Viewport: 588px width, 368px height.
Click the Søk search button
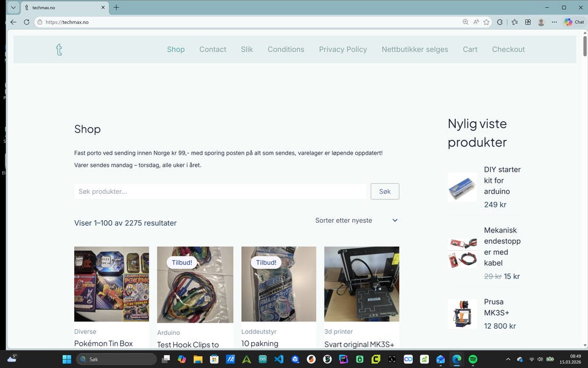[x=385, y=191]
